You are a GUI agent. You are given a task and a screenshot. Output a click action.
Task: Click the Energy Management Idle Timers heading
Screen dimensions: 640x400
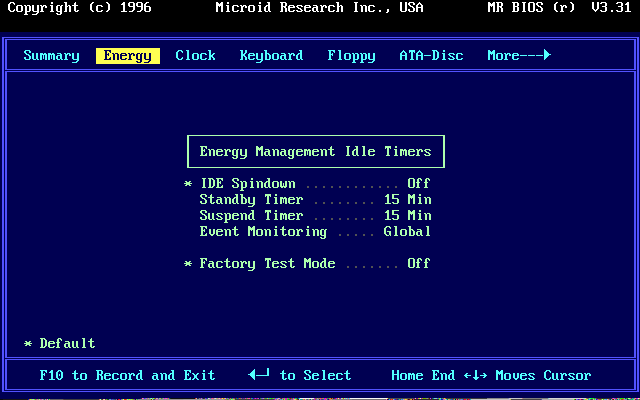316,151
